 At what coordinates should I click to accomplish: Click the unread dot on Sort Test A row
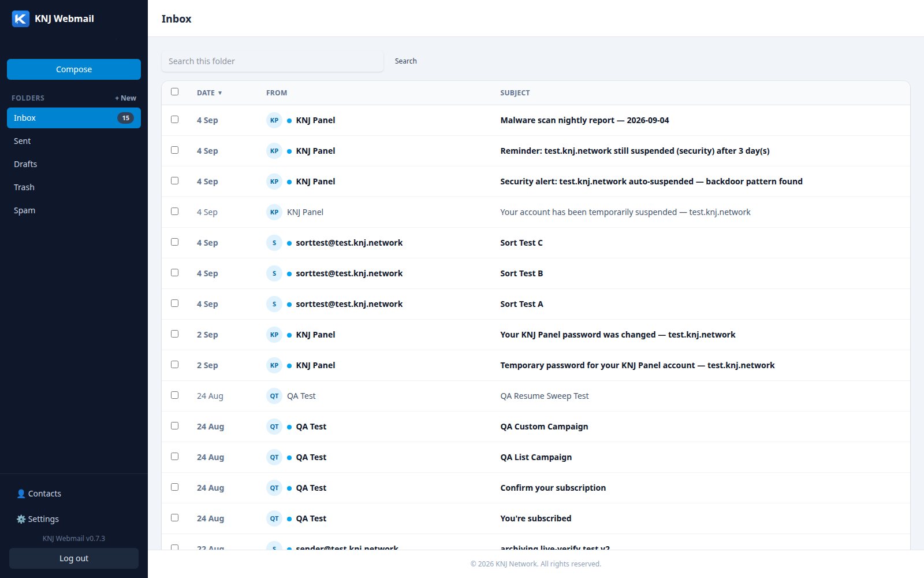[289, 304]
